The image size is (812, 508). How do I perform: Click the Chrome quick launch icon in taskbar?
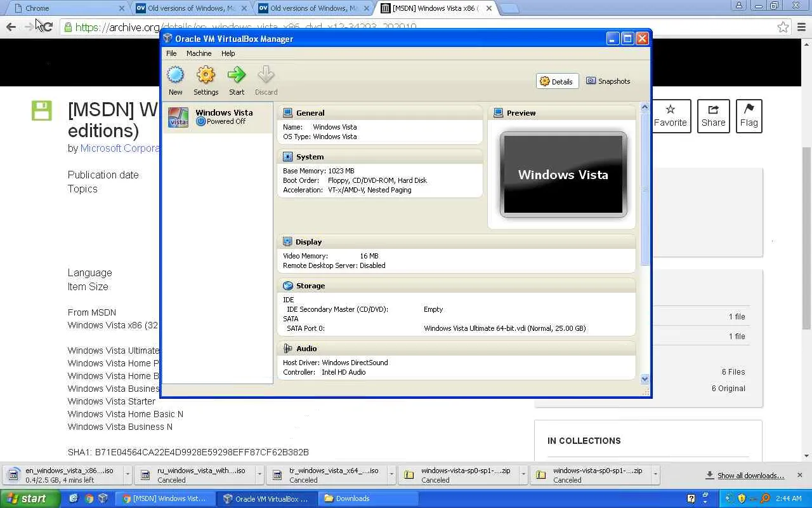pos(89,498)
